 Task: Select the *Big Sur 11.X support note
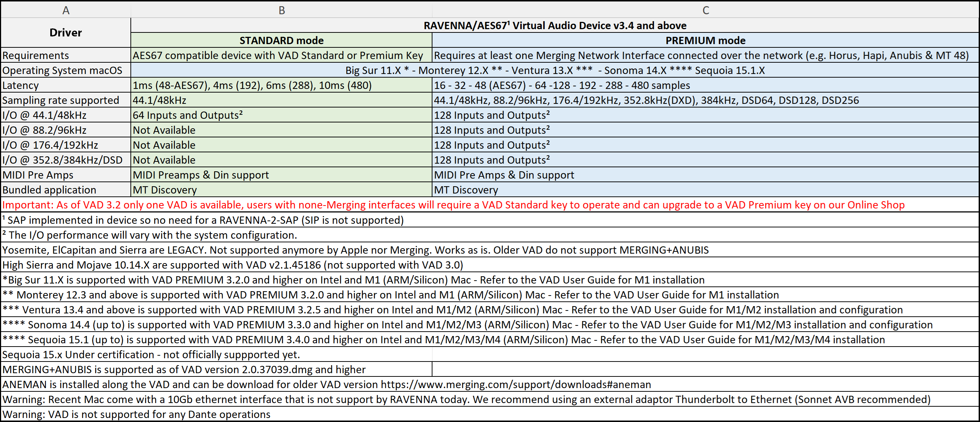[490, 280]
